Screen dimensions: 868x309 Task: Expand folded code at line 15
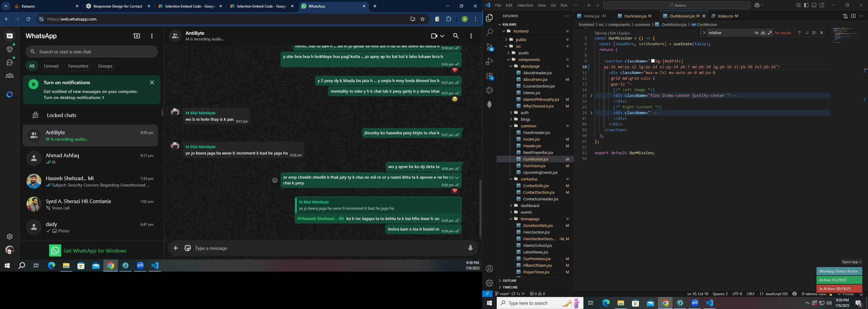pyautogui.click(x=591, y=96)
